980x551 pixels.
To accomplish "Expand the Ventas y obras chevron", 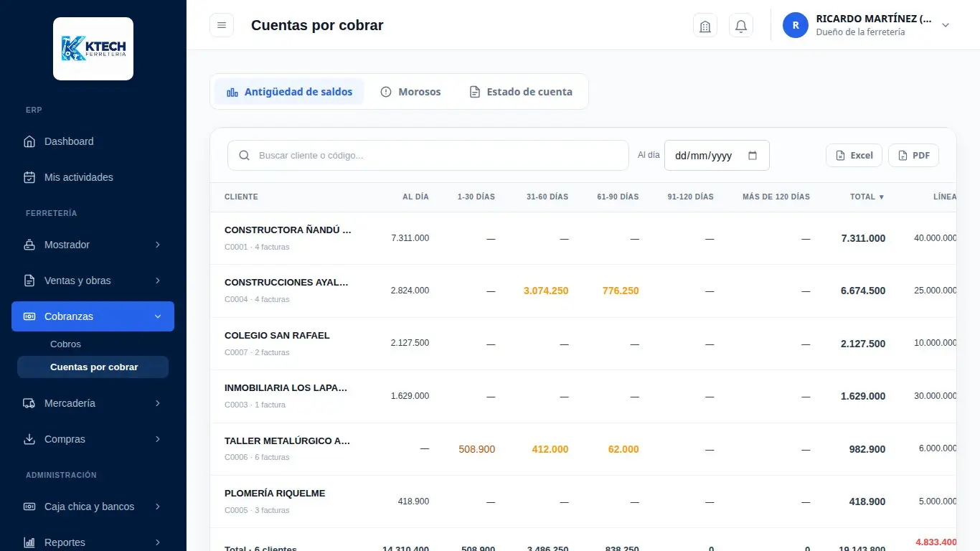I will pos(158,281).
